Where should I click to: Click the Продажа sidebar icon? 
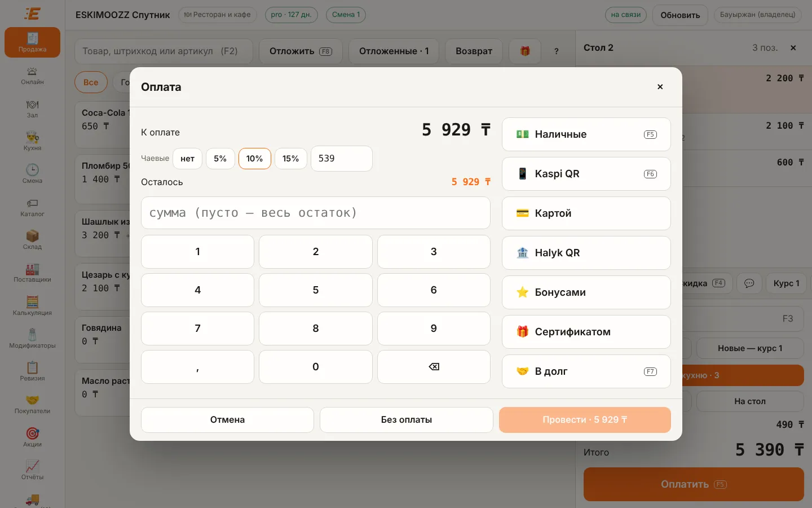32,42
